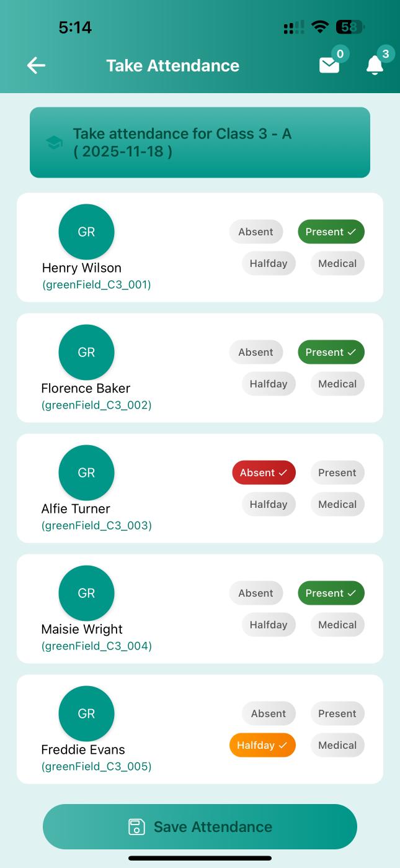Tap Henry Wilson's GR avatar

[86, 232]
